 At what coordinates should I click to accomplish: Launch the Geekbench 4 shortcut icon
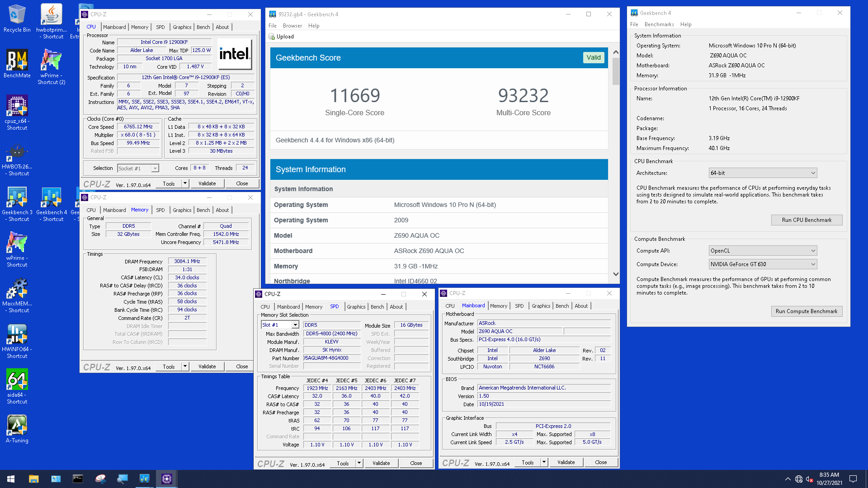click(x=51, y=204)
